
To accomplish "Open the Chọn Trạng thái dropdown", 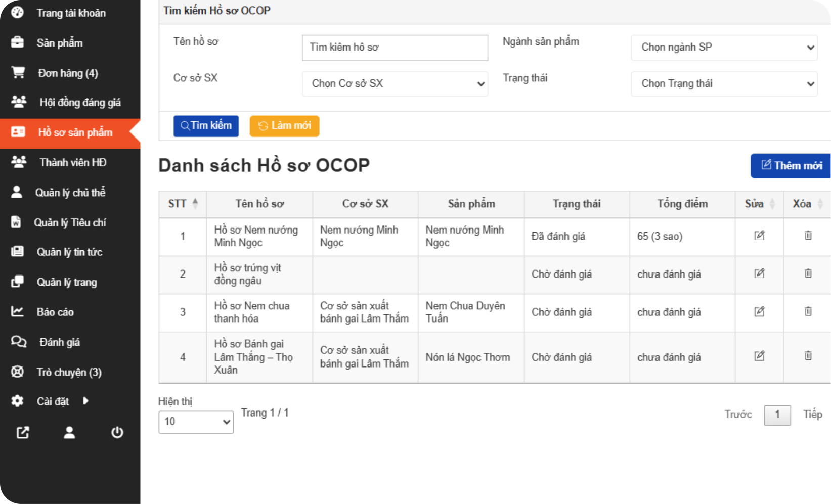I will pos(724,84).
